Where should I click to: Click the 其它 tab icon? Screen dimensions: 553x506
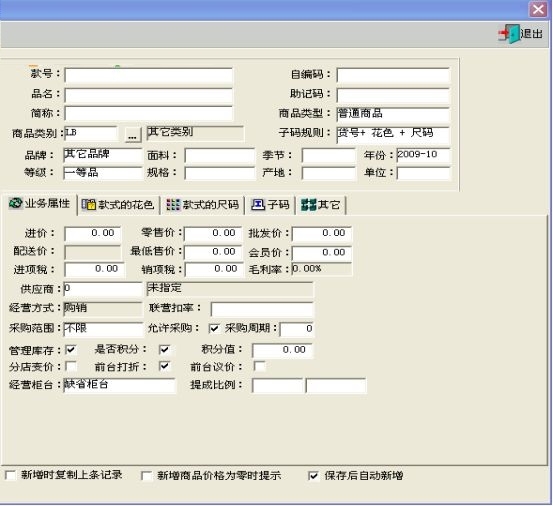pos(309,205)
